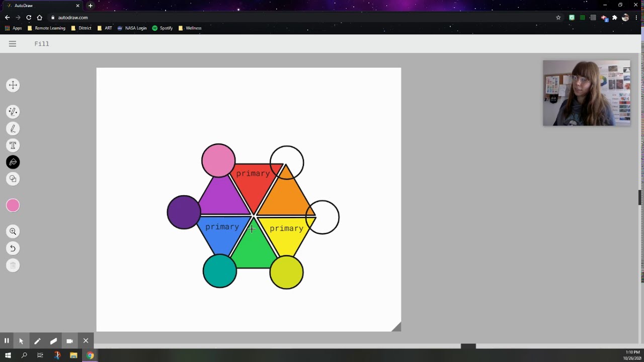
Task: Open the NASA Login bookmark
Action: click(132, 28)
